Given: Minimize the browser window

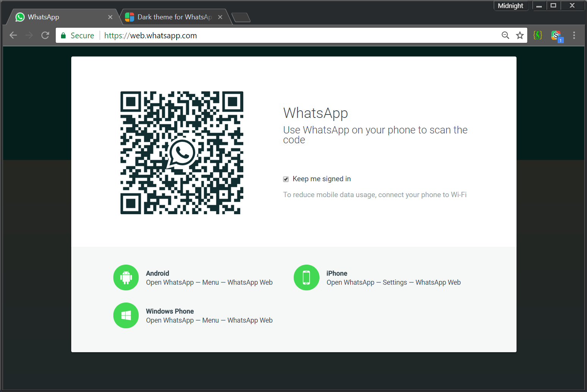Looking at the screenshot, I should (539, 6).
